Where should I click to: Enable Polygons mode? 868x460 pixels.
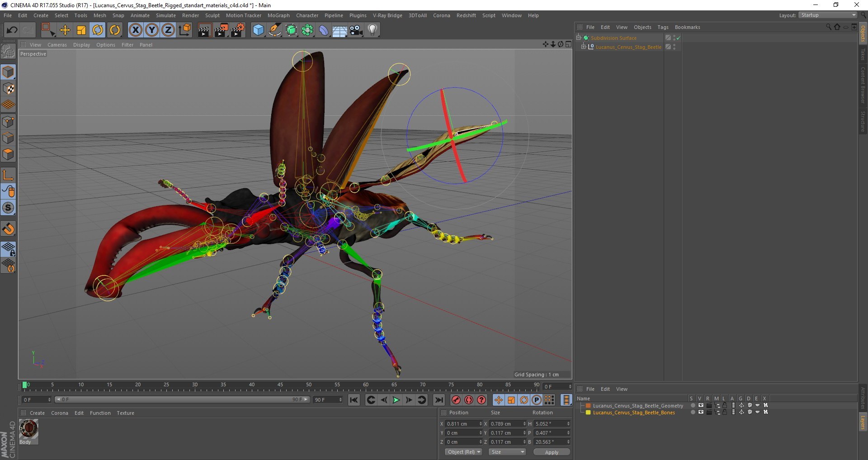click(8, 154)
